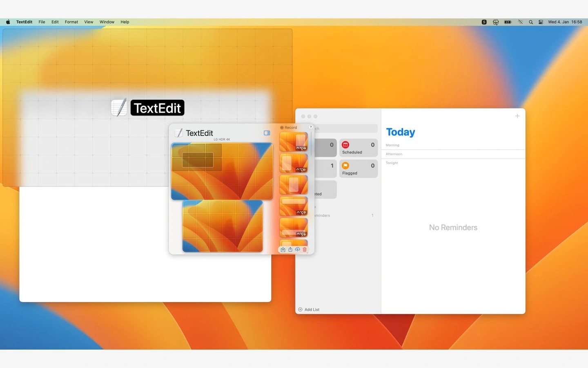
Task: Select the bottom-half layout preset thumbnail
Action: tap(294, 228)
